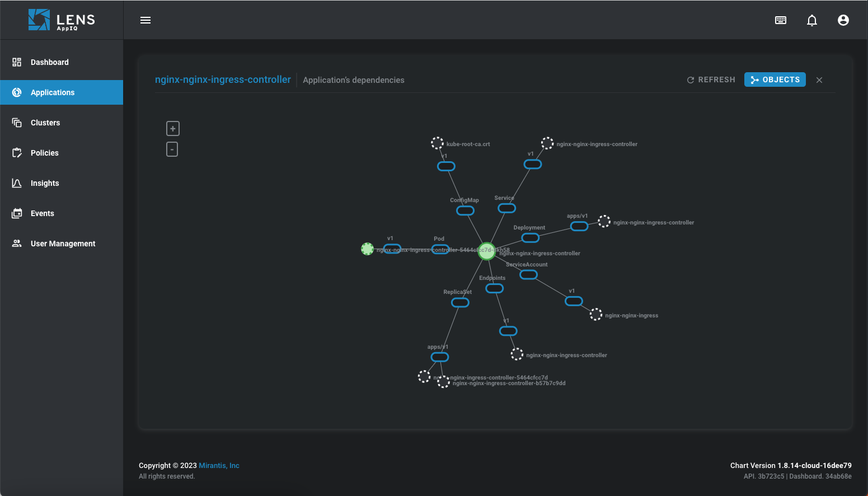Select the ReplicaSet pill node
The height and width of the screenshot is (496, 868).
click(x=460, y=302)
